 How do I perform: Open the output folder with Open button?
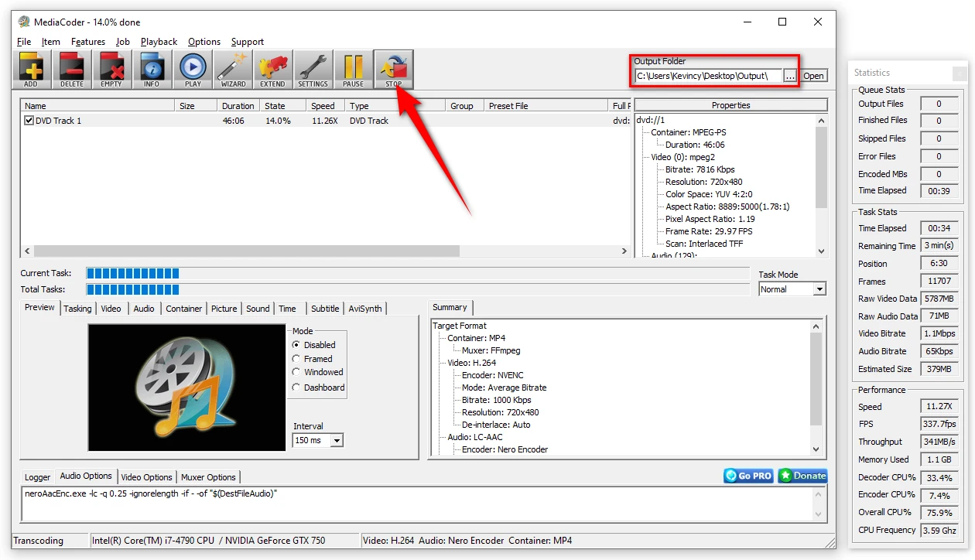coord(813,76)
